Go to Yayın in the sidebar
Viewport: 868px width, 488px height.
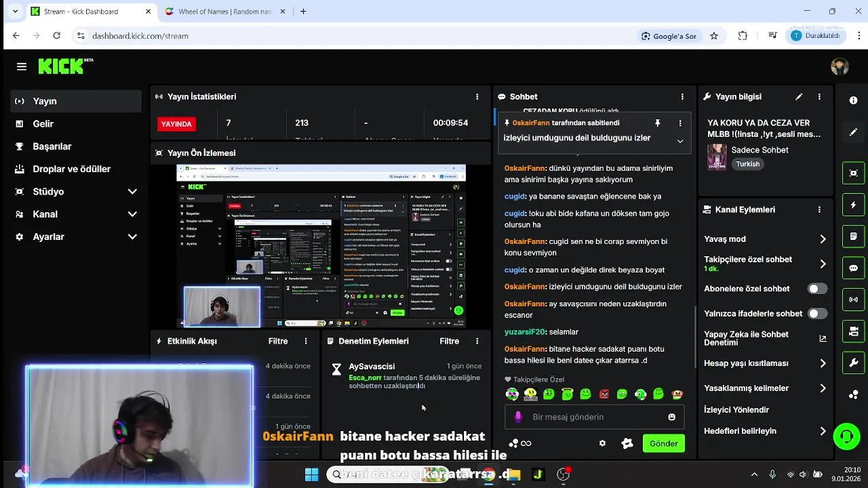coord(76,101)
